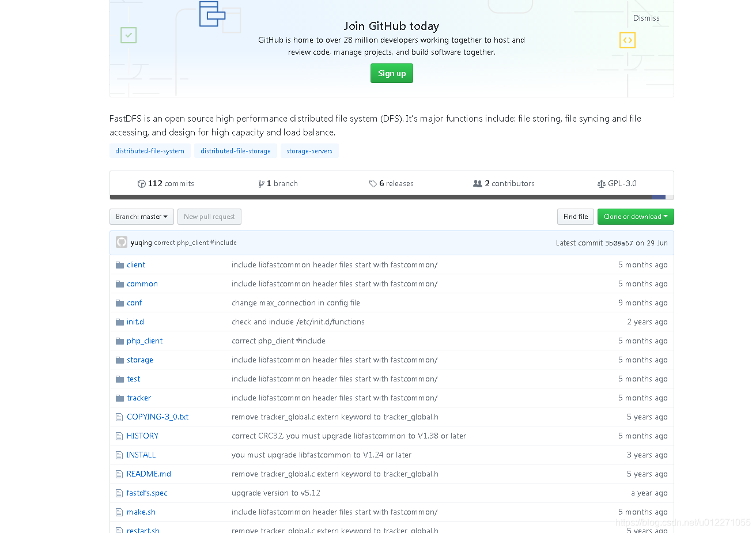The height and width of the screenshot is (533, 756).
Task: Open the storage-servers topic tag
Action: pyautogui.click(x=309, y=151)
